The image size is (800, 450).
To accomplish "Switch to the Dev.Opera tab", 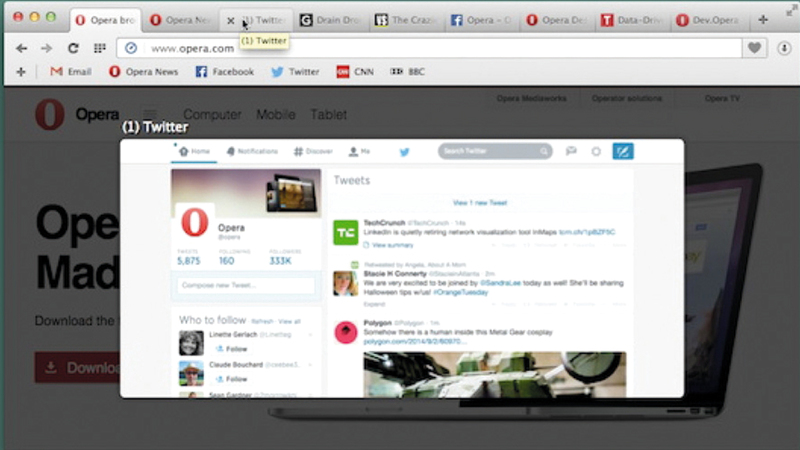I will click(708, 20).
